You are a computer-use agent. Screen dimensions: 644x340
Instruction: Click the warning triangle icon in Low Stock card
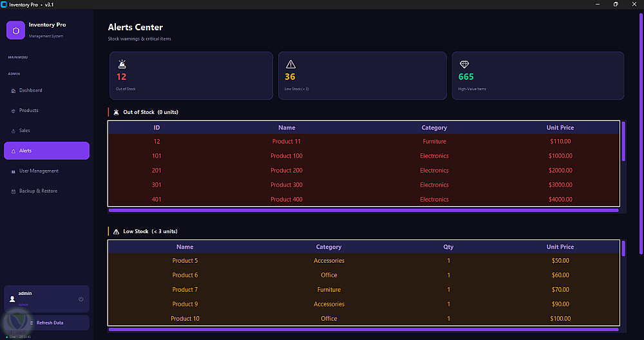point(291,64)
